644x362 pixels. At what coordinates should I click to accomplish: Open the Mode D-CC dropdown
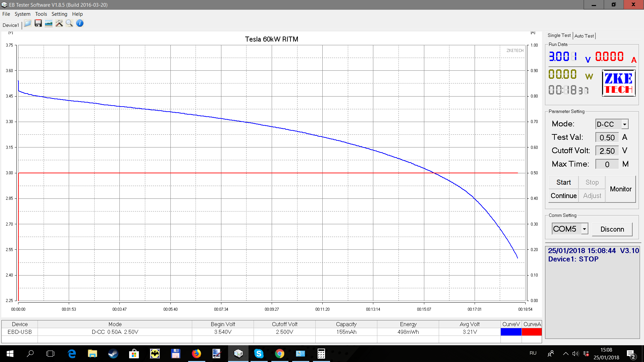click(x=624, y=124)
